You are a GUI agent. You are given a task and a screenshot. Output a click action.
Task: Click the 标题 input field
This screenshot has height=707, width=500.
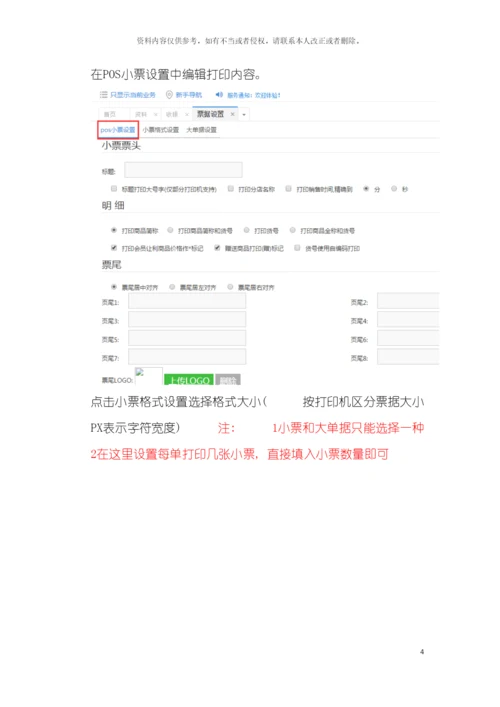click(x=183, y=170)
